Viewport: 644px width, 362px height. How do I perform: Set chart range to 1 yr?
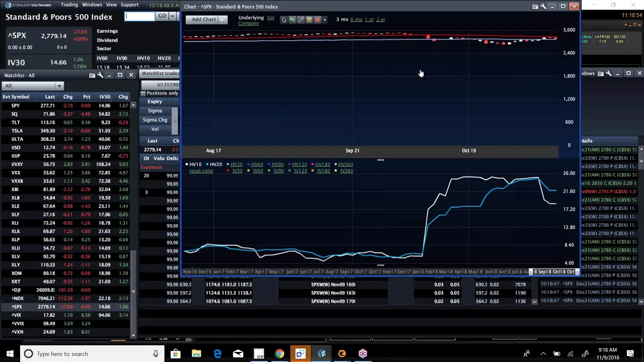[x=369, y=20]
